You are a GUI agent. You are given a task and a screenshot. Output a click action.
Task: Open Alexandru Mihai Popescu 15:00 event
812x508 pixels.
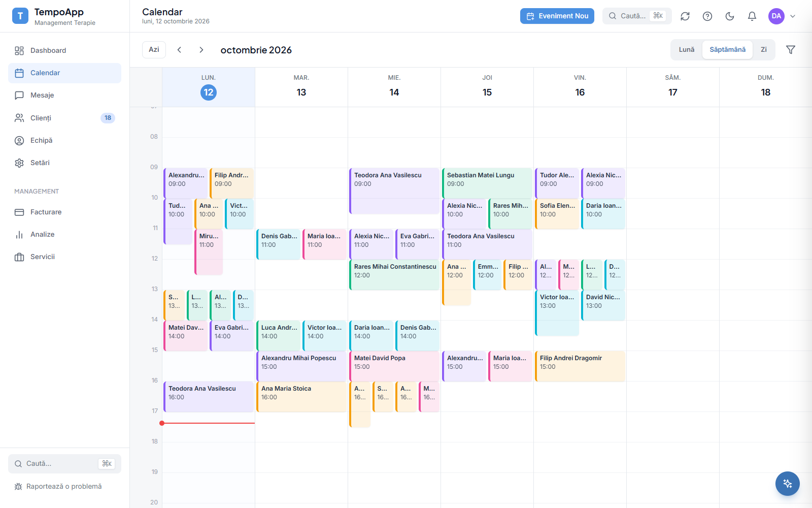[301, 366]
